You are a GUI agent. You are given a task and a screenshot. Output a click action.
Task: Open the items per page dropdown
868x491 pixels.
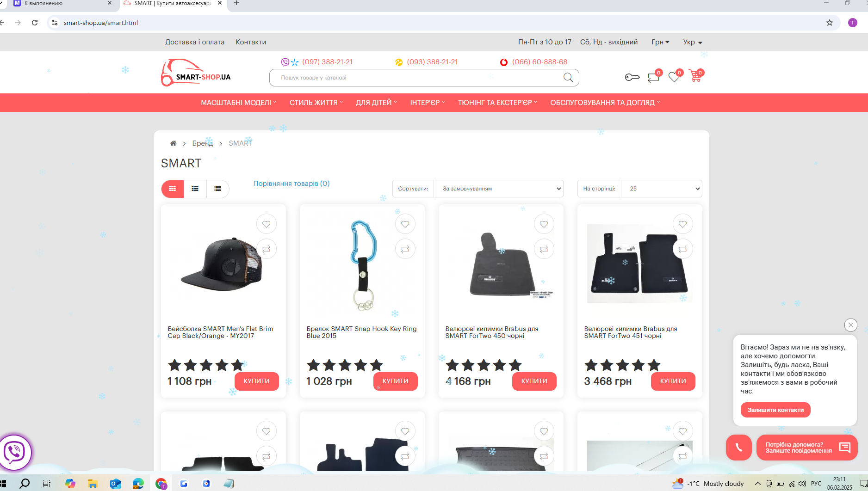(x=661, y=189)
